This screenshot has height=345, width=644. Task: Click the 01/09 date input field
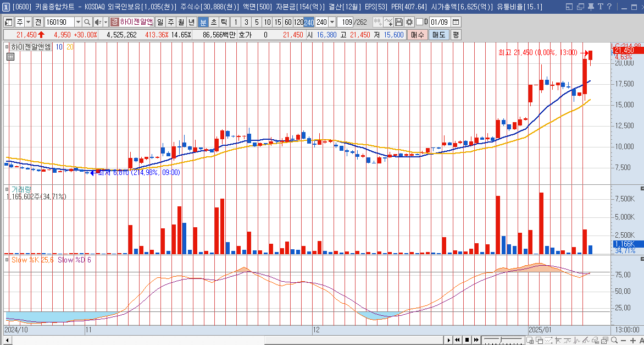coord(440,22)
